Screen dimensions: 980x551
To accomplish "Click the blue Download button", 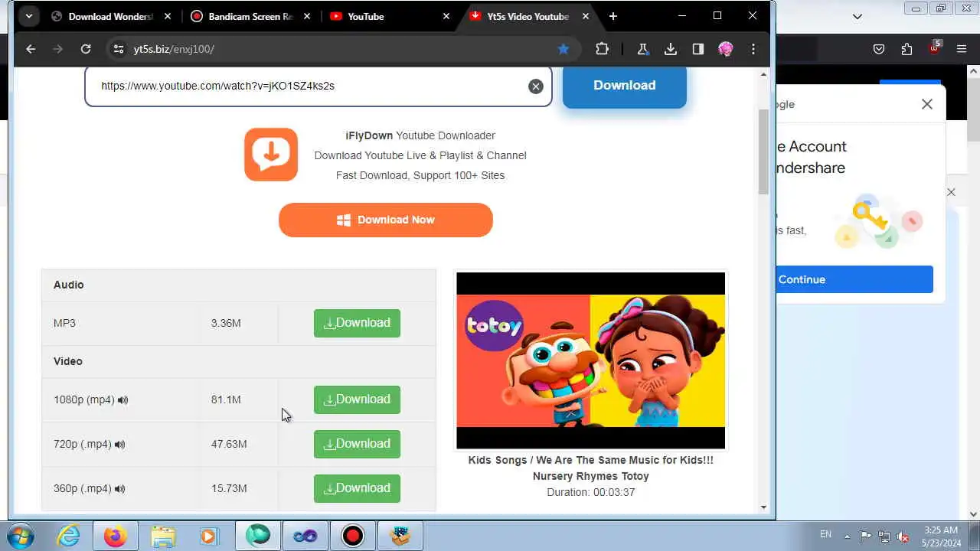I will [x=625, y=86].
